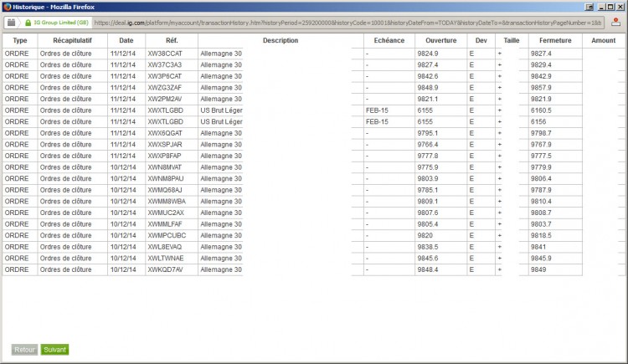Click the Description column header
Viewport: 628px width, 364px height.
coord(281,40)
